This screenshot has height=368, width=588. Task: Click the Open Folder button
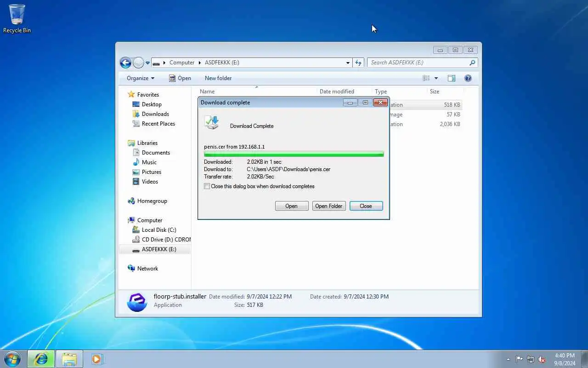click(x=329, y=206)
